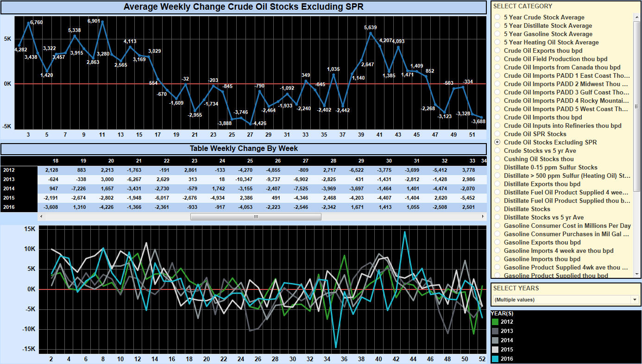Click category list scrollbar up arrow

pos(637,17)
